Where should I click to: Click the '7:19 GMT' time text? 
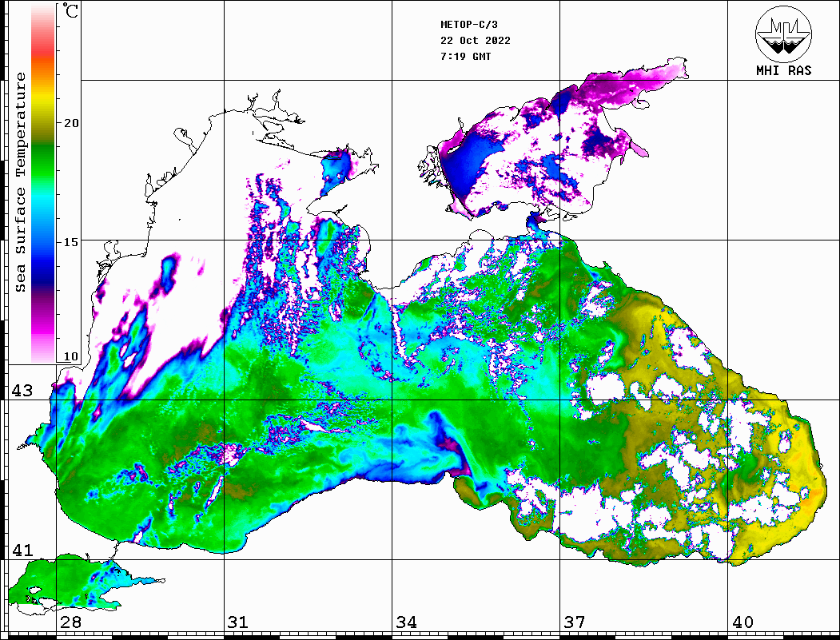pos(465,56)
